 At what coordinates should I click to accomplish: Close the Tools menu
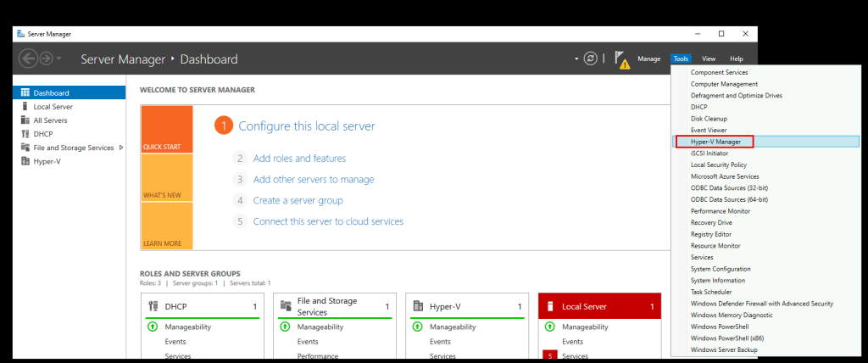(x=681, y=59)
